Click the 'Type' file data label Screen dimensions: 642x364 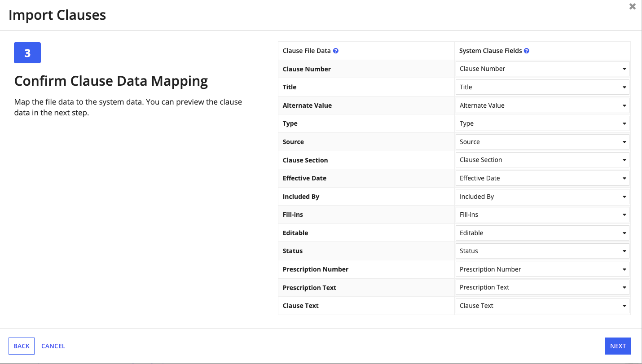pyautogui.click(x=290, y=123)
